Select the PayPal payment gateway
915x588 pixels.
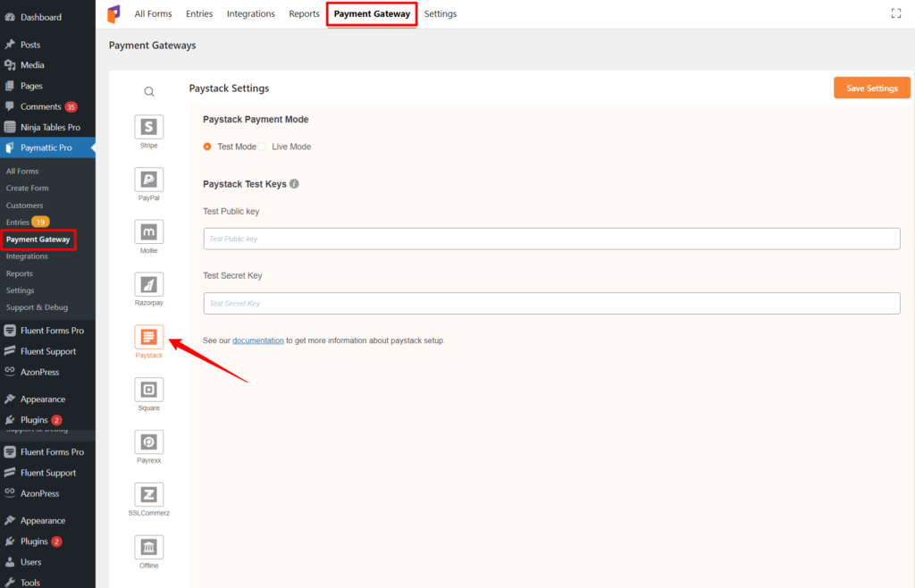pyautogui.click(x=148, y=178)
